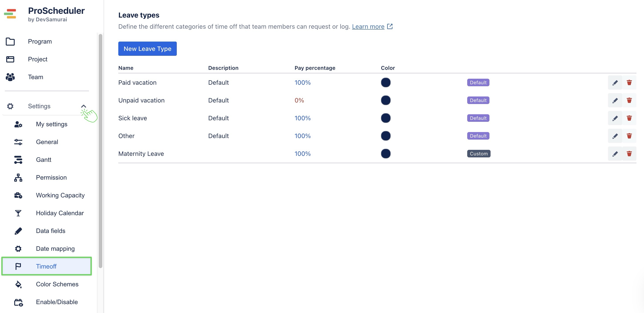Click the Other leave color circle
This screenshot has width=644, height=313.
tap(386, 136)
